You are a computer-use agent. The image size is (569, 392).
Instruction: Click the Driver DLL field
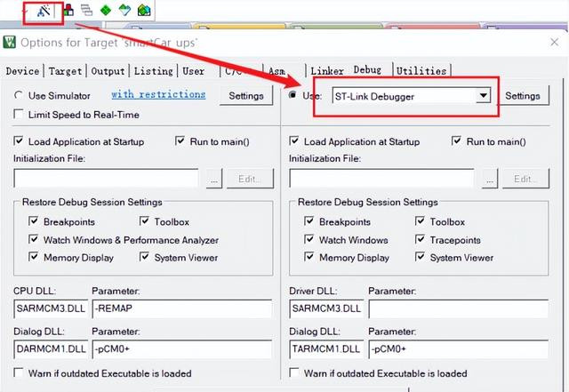326,308
